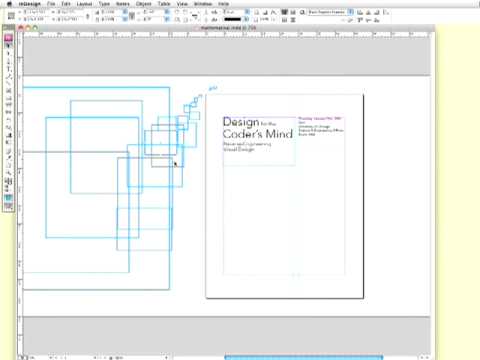Click the X position field
This screenshot has width=480, height=360.
pos(34,12)
